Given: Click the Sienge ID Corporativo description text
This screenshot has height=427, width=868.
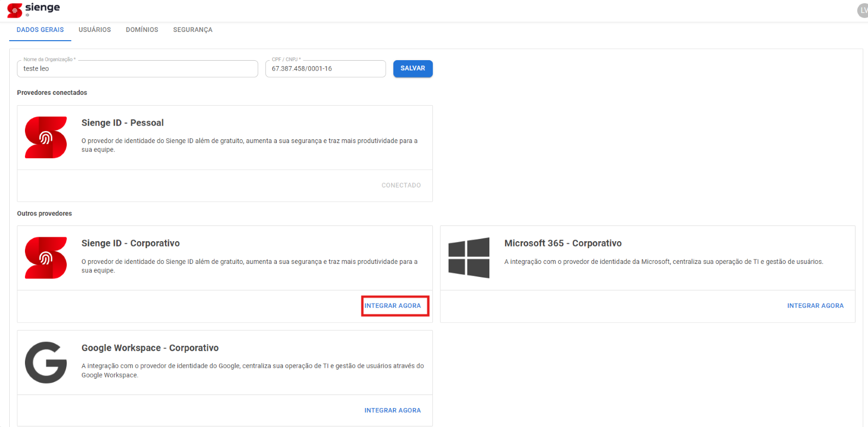Looking at the screenshot, I should coord(250,266).
